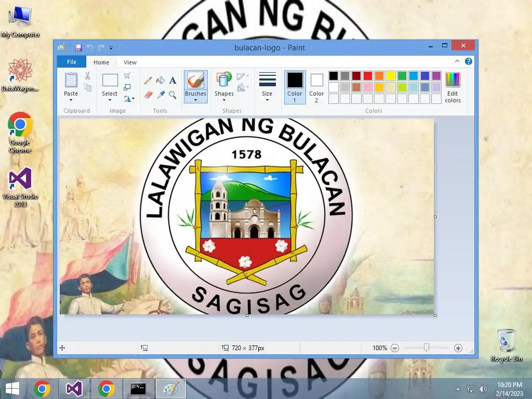Pick the purple color swatch
This screenshot has height=399, width=532.
click(x=436, y=76)
